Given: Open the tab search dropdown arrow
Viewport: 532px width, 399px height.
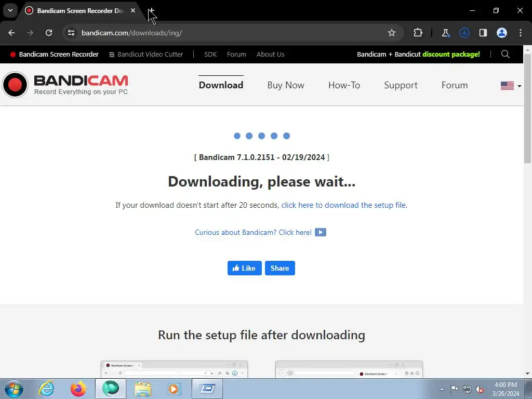Looking at the screenshot, I should [10, 10].
